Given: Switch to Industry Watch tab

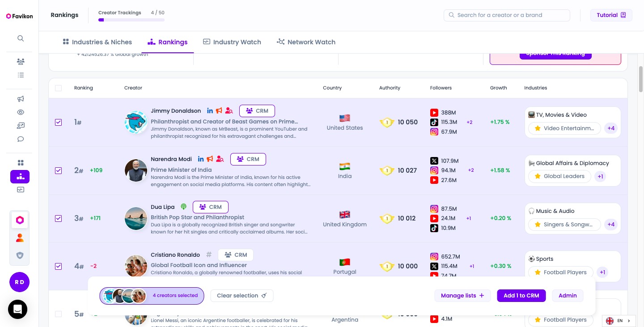Looking at the screenshot, I should [x=232, y=42].
